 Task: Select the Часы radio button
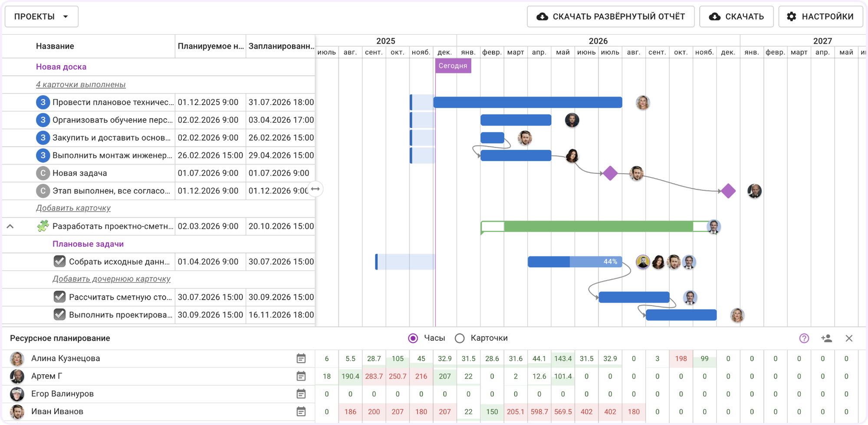[x=413, y=338]
